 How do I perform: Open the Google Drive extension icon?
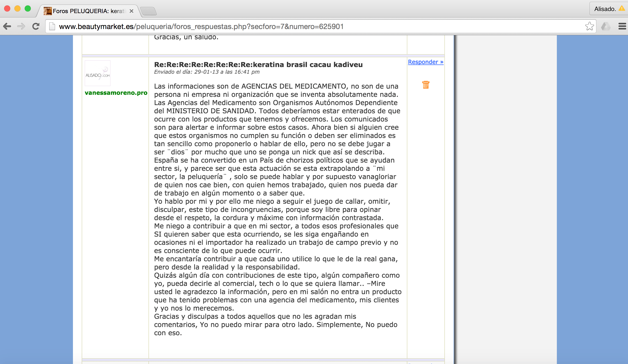pyautogui.click(x=606, y=26)
